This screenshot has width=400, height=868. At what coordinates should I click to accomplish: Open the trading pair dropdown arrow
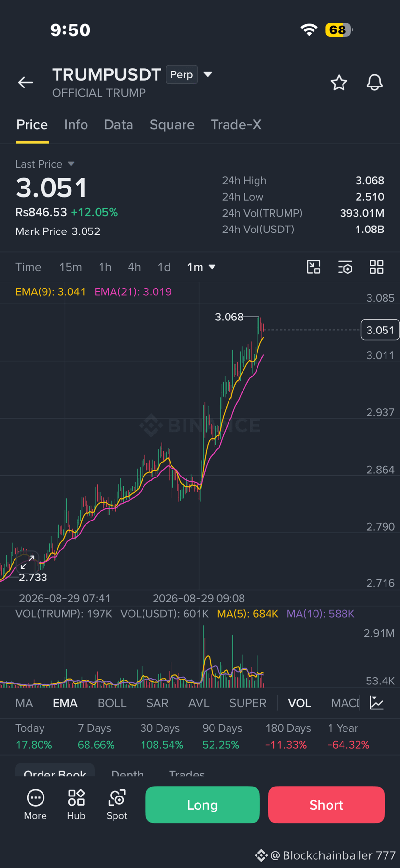coord(208,74)
